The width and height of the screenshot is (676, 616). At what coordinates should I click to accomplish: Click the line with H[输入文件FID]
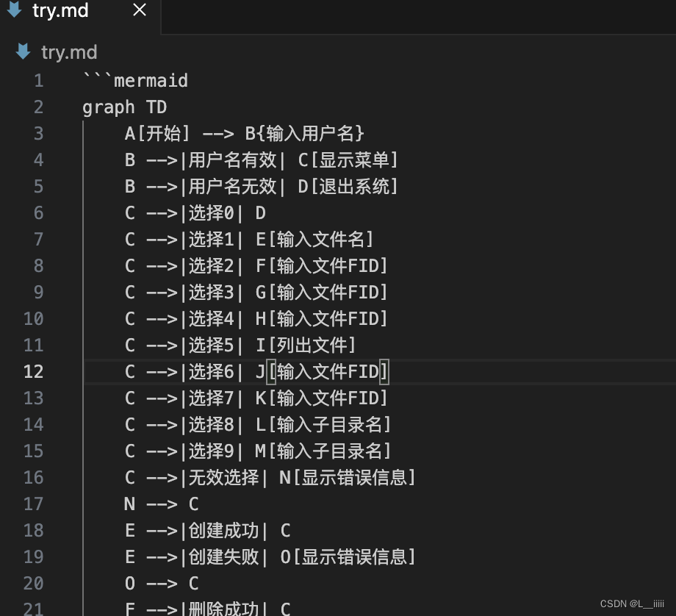point(256,319)
